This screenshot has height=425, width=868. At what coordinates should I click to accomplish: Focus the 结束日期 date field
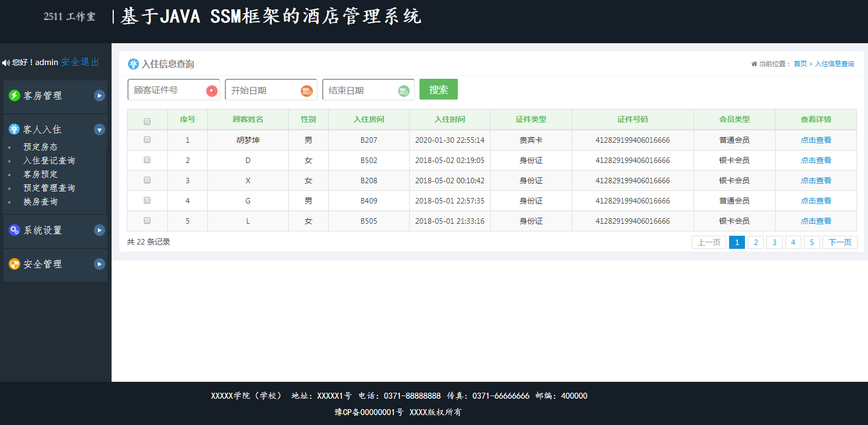(x=368, y=90)
